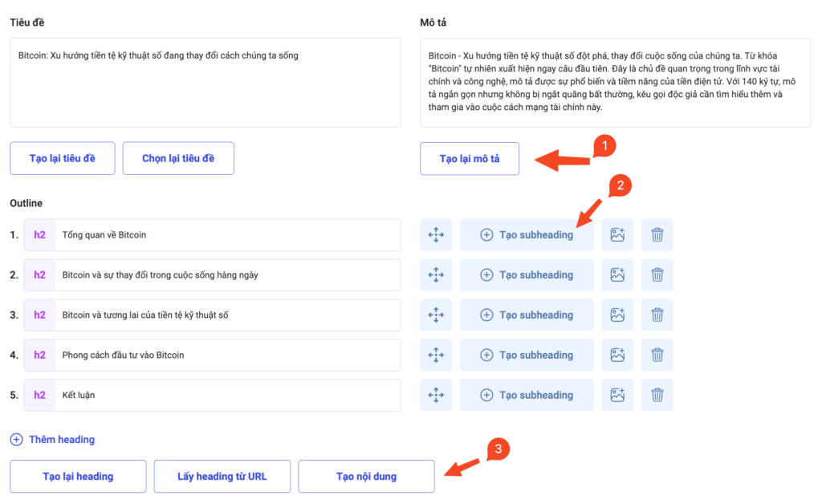The width and height of the screenshot is (822, 504).
Task: Click trash icon on first outline row
Action: [657, 234]
